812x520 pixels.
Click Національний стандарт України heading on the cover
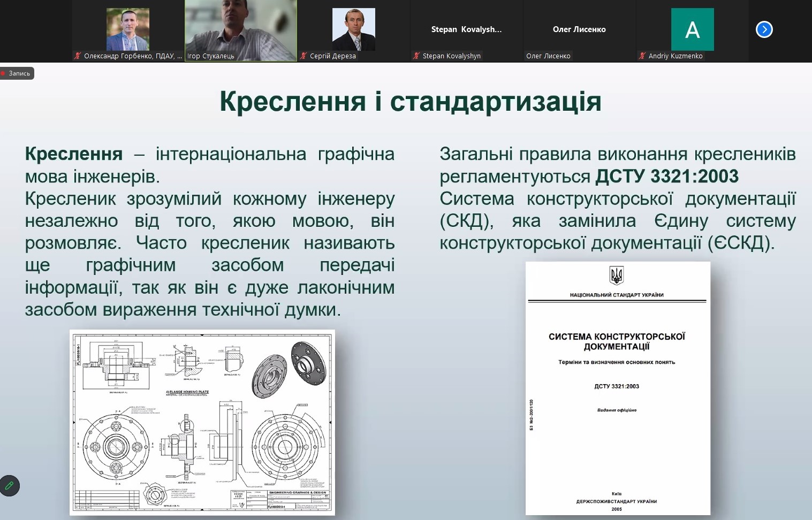point(617,295)
